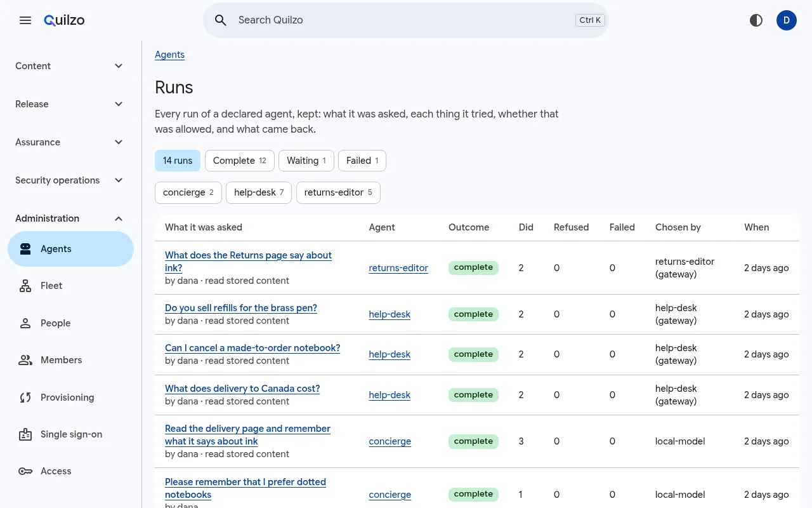
Task: Open concierge link in delivery page row
Action: click(390, 441)
